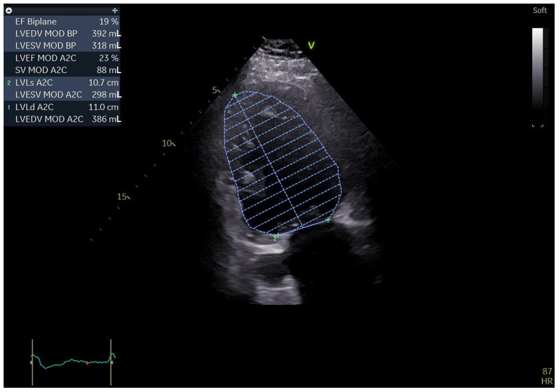The image size is (560, 392).
Task: Click the red marker on ECG trace
Action: 87,363
